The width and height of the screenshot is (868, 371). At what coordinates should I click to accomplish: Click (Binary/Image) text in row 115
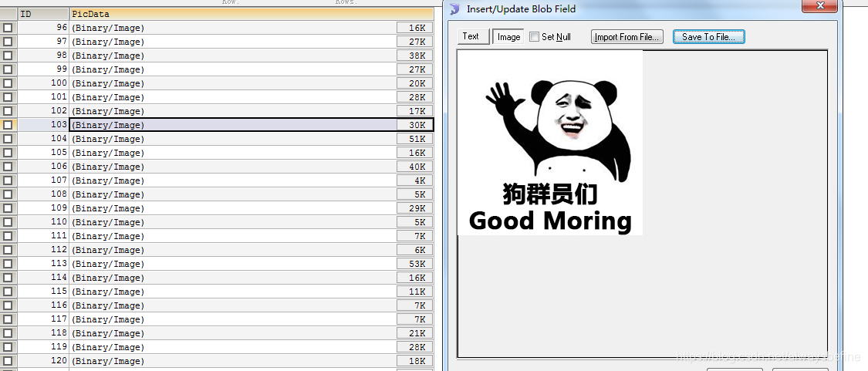click(108, 292)
